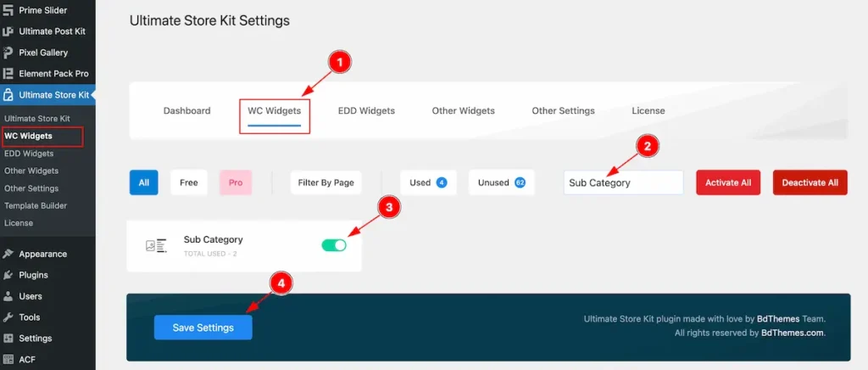Click the Prime Slider sidebar icon

click(8, 10)
